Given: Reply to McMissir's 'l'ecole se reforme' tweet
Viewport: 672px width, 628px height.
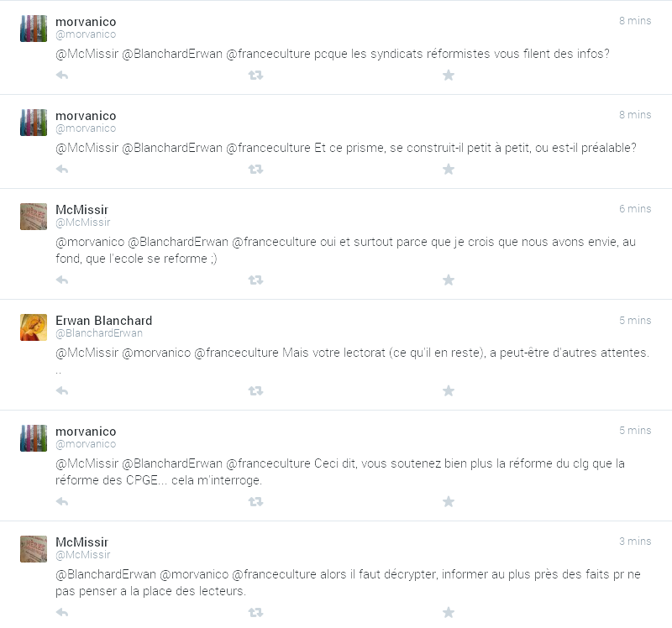Looking at the screenshot, I should (62, 280).
